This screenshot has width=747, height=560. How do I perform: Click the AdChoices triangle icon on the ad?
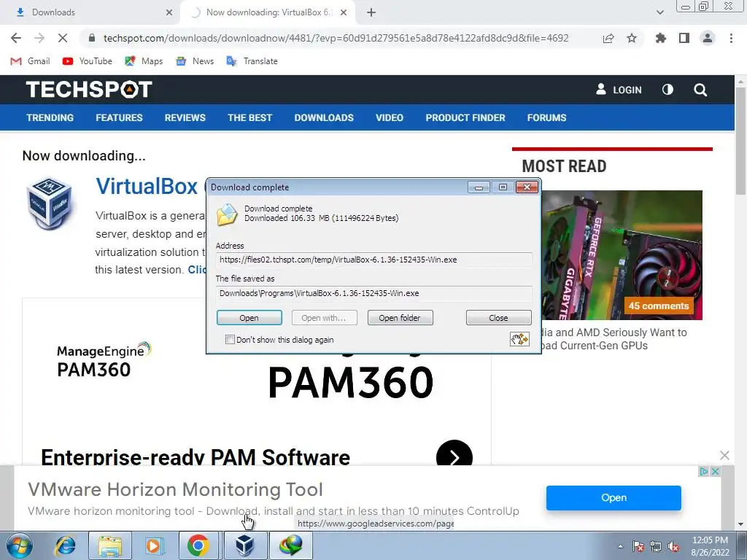(704, 472)
